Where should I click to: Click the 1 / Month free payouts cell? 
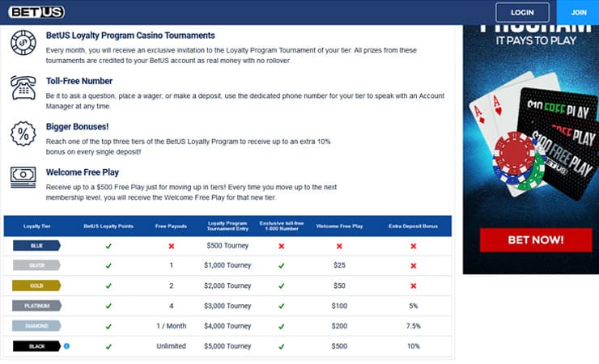point(171,326)
